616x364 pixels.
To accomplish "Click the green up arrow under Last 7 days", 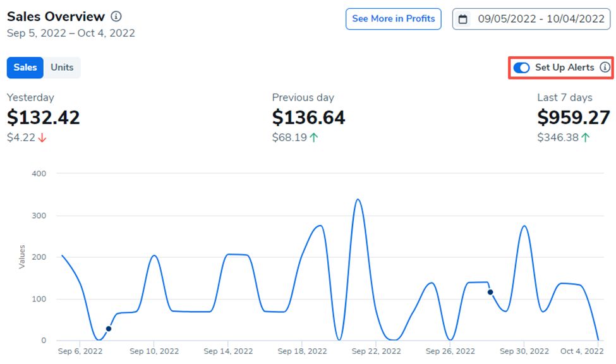I will (x=586, y=138).
